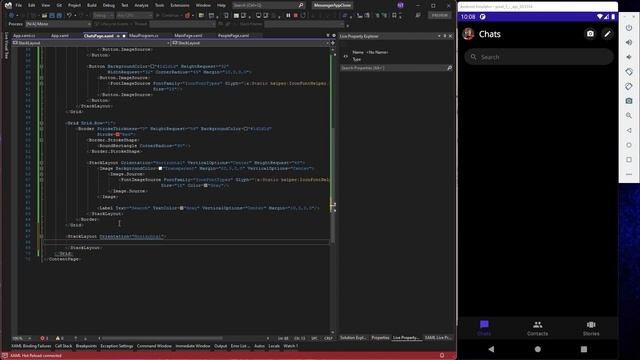The width and height of the screenshot is (640, 360).
Task: Click the emulator volume up button
Action: pos(629,42)
